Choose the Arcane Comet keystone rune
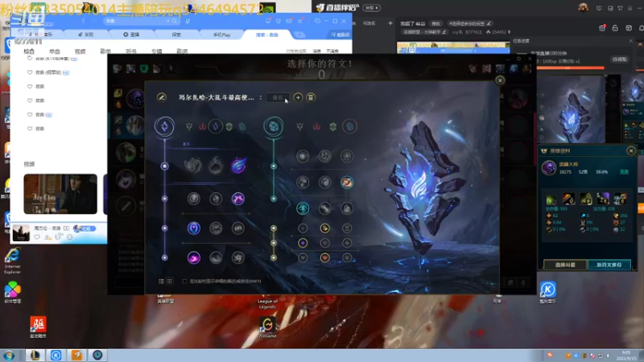Image resolution: width=644 pixels, height=362 pixels. coord(216,166)
